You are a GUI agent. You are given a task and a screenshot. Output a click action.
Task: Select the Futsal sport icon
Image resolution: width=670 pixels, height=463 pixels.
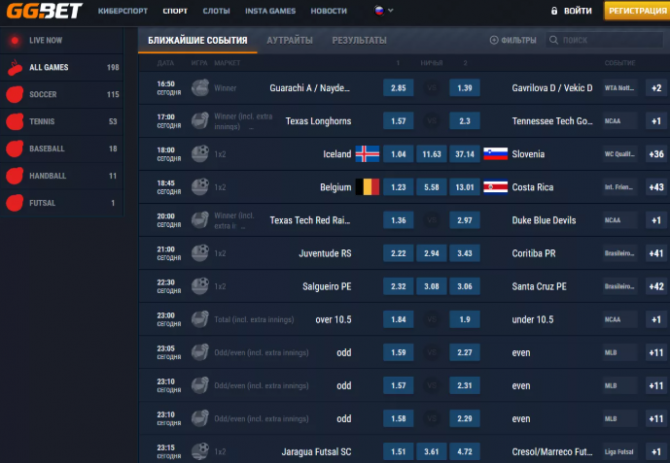15,203
